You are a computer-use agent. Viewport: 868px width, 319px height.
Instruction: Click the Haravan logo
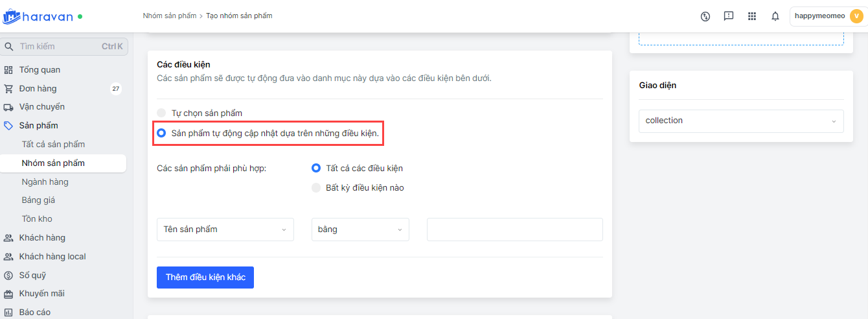39,16
